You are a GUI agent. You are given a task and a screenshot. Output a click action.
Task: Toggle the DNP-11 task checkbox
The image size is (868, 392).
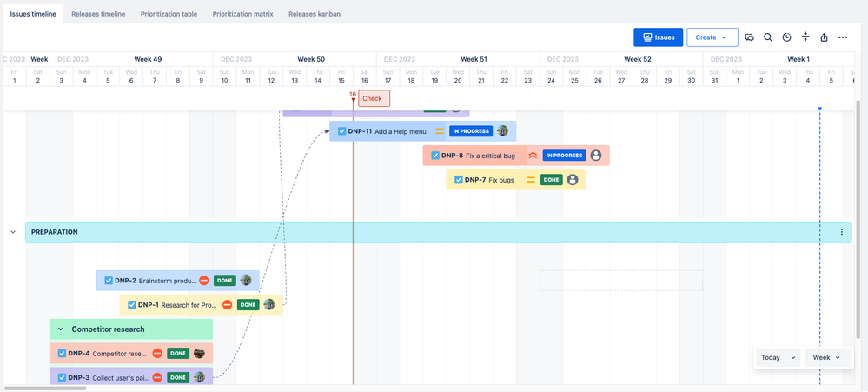tap(341, 131)
